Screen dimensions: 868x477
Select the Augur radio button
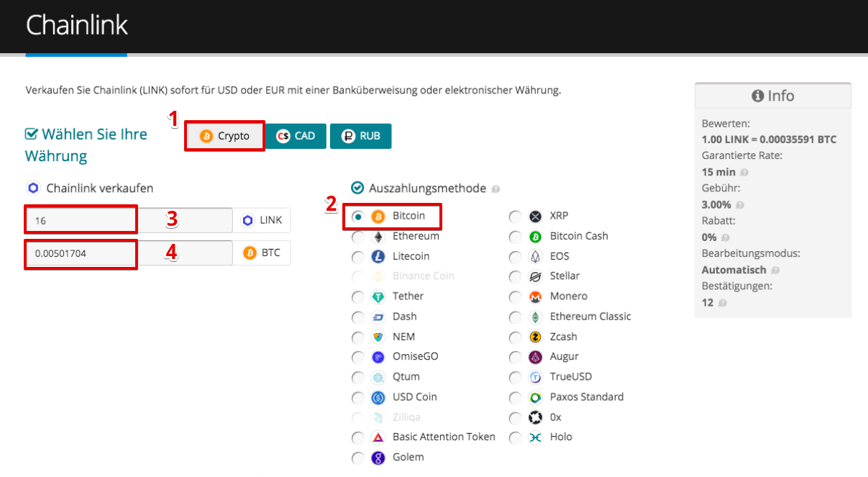point(515,357)
